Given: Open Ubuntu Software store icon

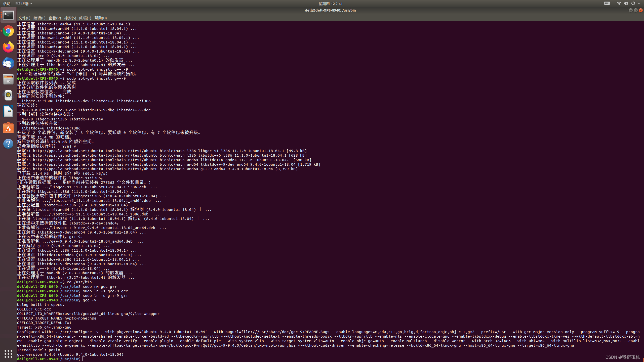Looking at the screenshot, I should click(x=8, y=128).
